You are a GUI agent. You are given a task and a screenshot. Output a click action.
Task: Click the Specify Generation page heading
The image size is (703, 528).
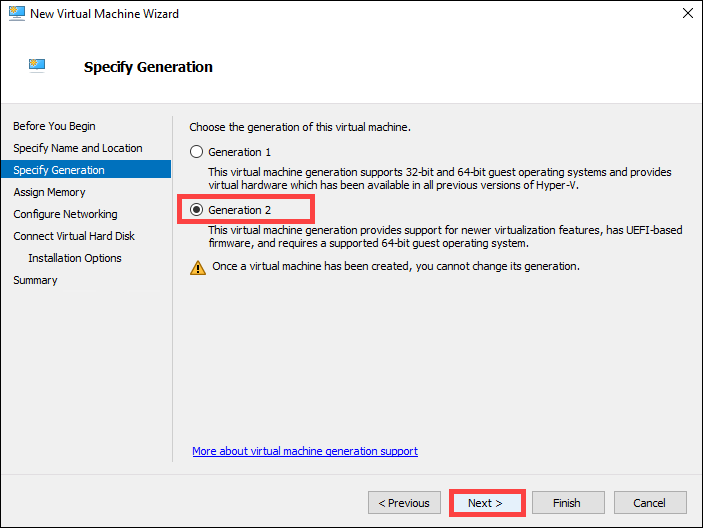click(148, 67)
